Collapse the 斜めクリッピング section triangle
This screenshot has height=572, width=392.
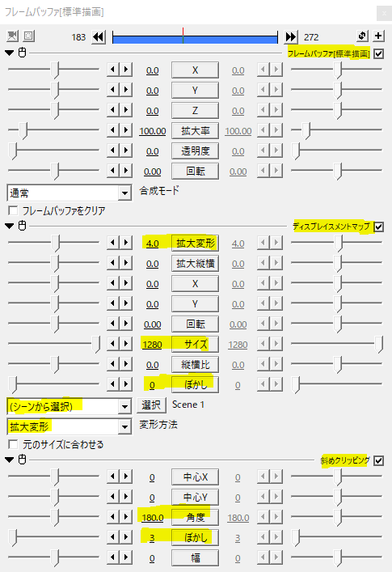tap(10, 460)
